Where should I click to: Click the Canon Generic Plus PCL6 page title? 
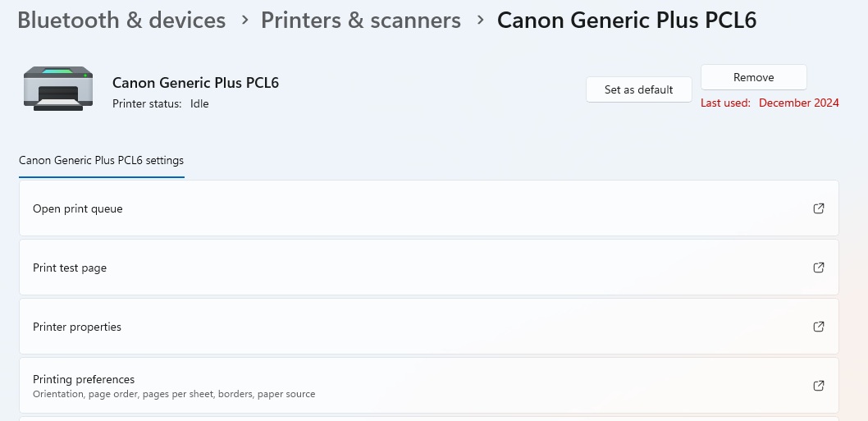tap(627, 20)
